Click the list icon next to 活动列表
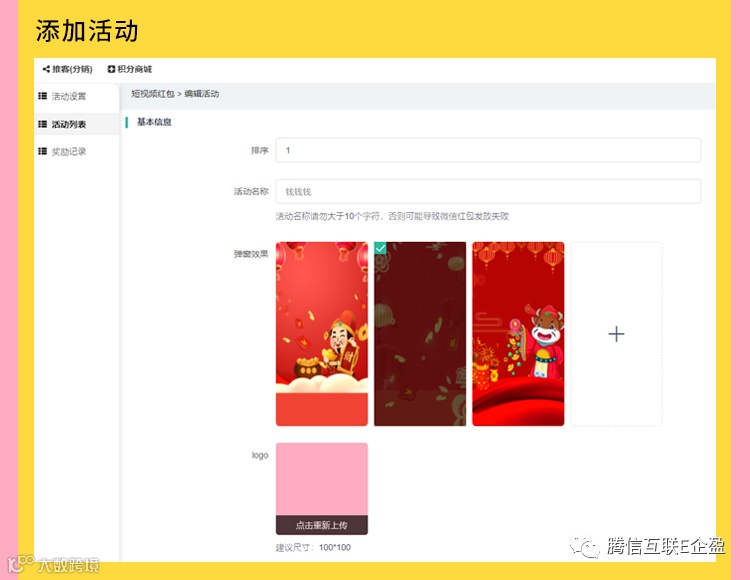The height and width of the screenshot is (580, 750). [x=43, y=124]
